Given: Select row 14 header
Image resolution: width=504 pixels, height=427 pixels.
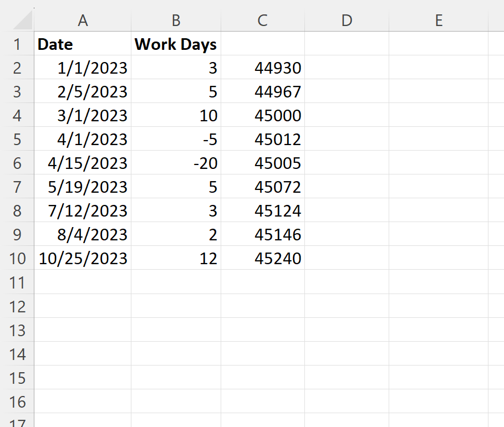Looking at the screenshot, I should tap(17, 354).
